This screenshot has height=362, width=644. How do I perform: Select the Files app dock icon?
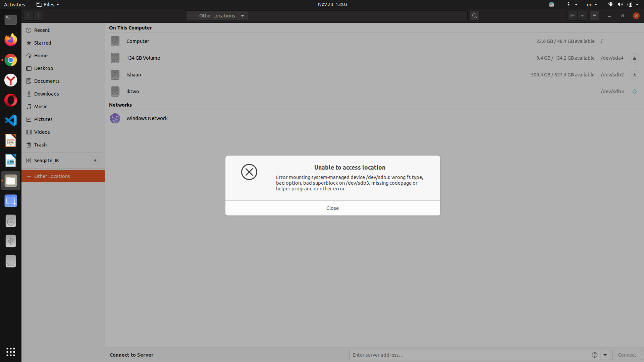click(x=11, y=181)
